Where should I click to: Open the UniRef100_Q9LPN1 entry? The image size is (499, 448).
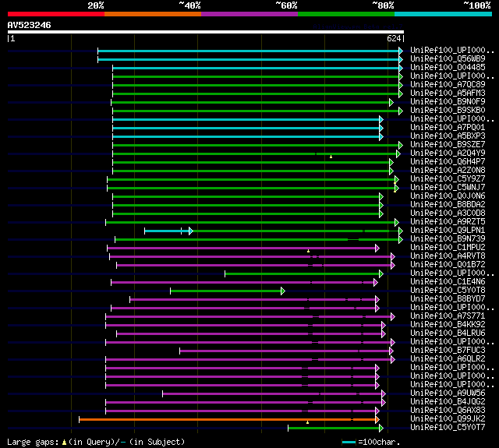[x=448, y=231]
